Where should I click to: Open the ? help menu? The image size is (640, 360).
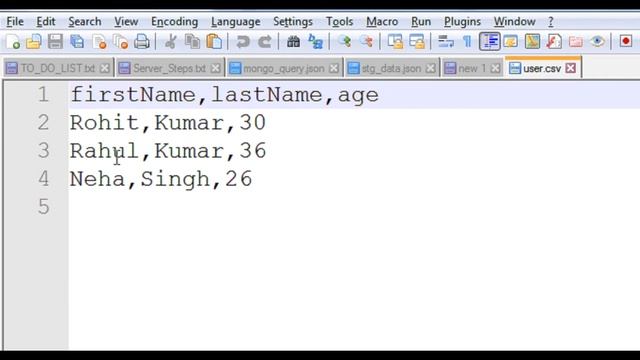point(551,22)
